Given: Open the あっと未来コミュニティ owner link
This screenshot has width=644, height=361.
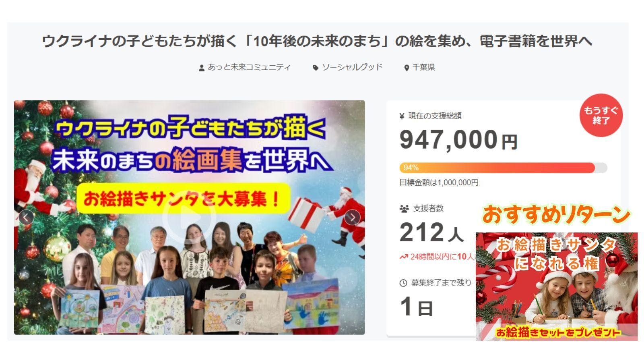Looking at the screenshot, I should tap(249, 67).
